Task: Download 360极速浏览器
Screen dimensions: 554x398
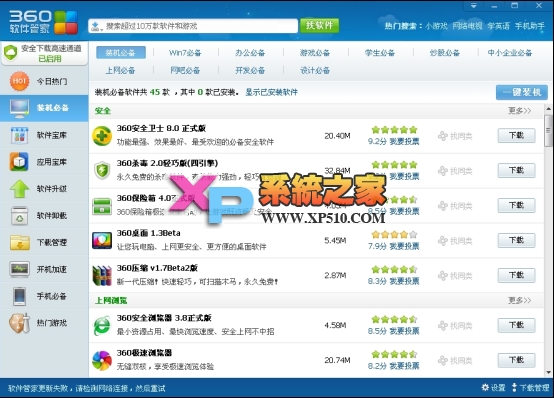Action: [517, 360]
